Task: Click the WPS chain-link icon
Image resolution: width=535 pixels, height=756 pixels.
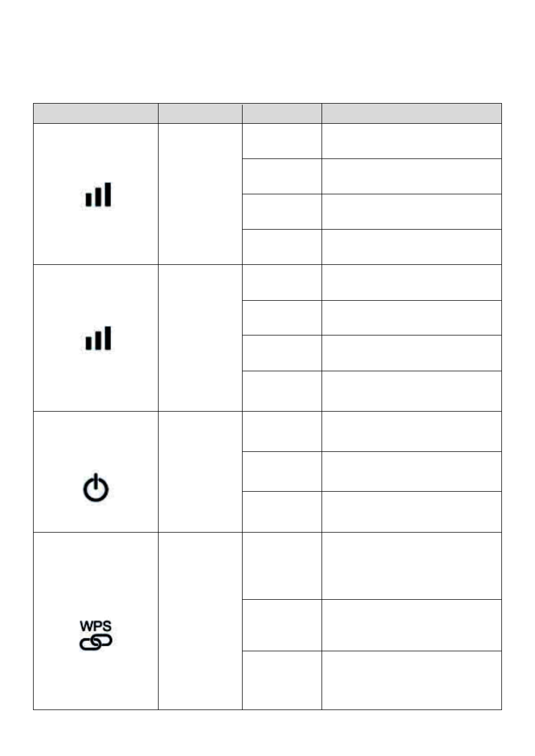Action: (x=96, y=635)
